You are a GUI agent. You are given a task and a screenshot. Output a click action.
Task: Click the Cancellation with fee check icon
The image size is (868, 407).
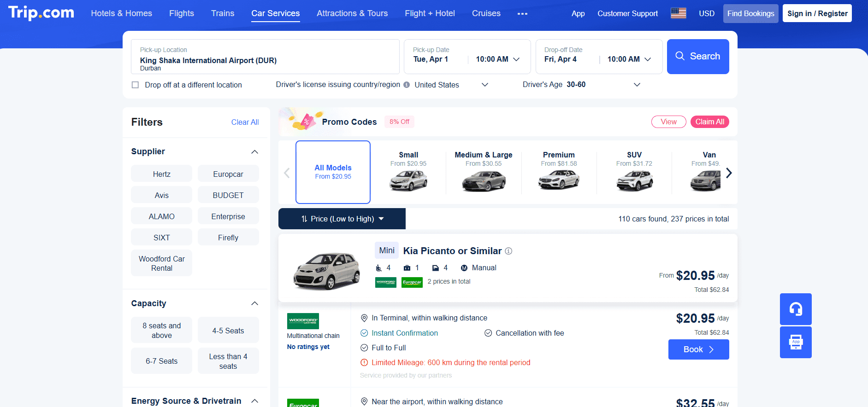point(488,333)
